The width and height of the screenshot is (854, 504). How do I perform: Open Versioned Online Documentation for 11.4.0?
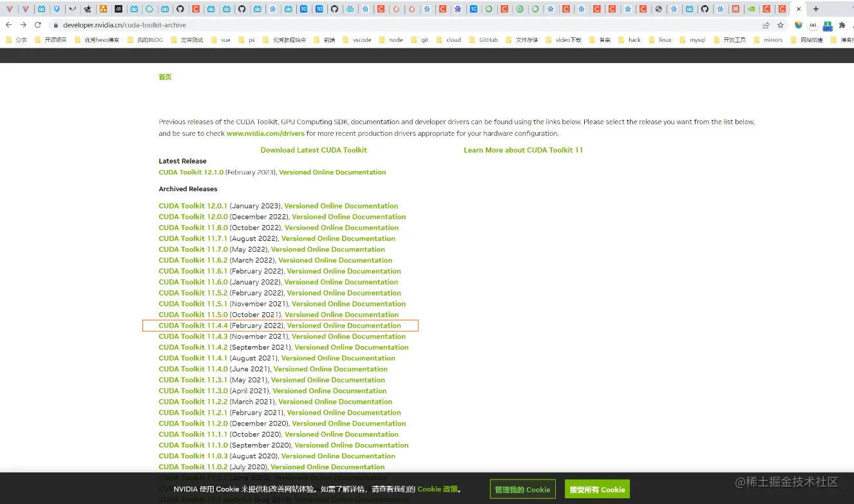[x=330, y=369]
